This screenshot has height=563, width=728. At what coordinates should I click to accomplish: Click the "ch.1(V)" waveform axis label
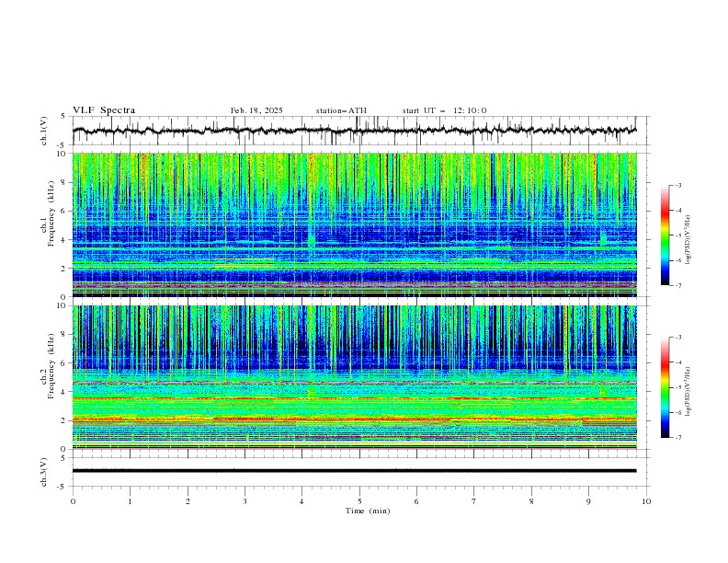(44, 131)
